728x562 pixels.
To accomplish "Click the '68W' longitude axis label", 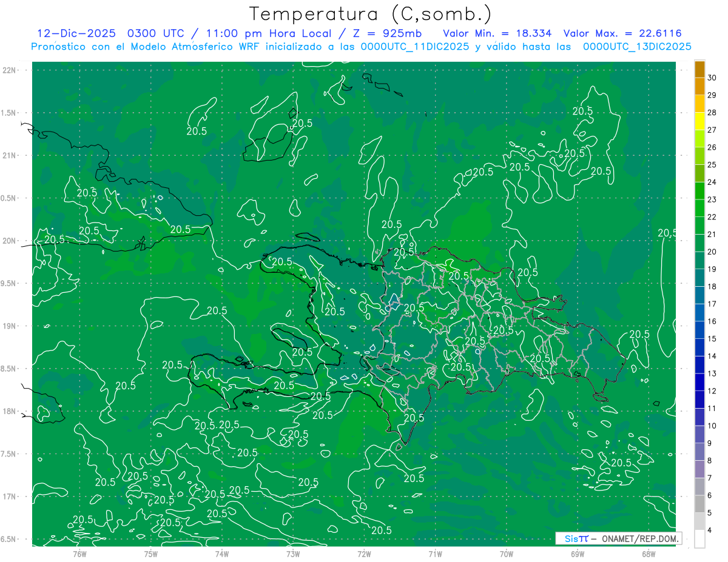I will 649,554.
